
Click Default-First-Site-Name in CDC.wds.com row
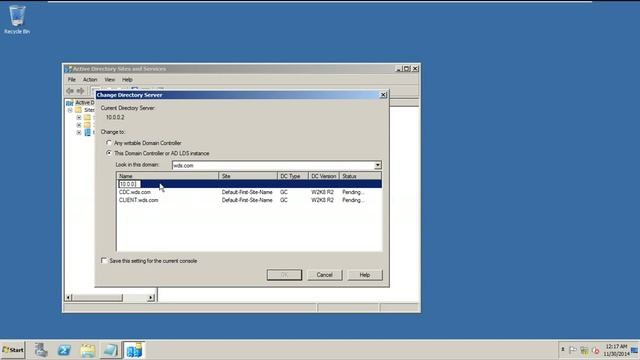(247, 192)
